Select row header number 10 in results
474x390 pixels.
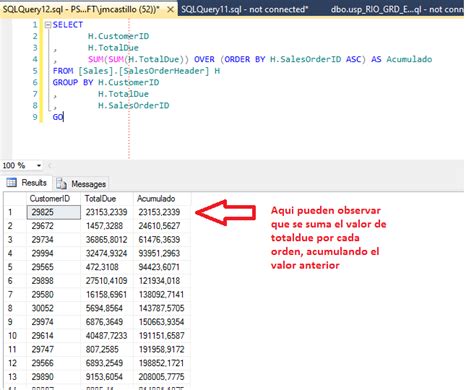tap(15, 336)
